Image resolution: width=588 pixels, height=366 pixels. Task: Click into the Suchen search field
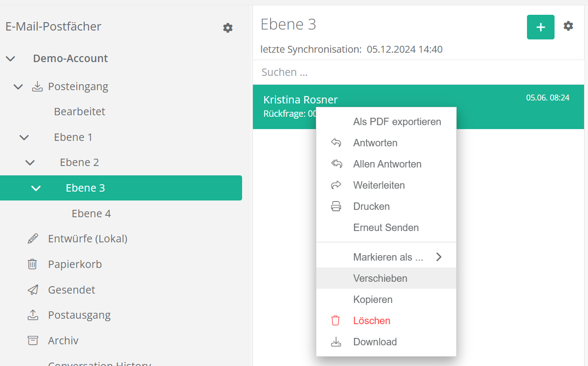418,72
